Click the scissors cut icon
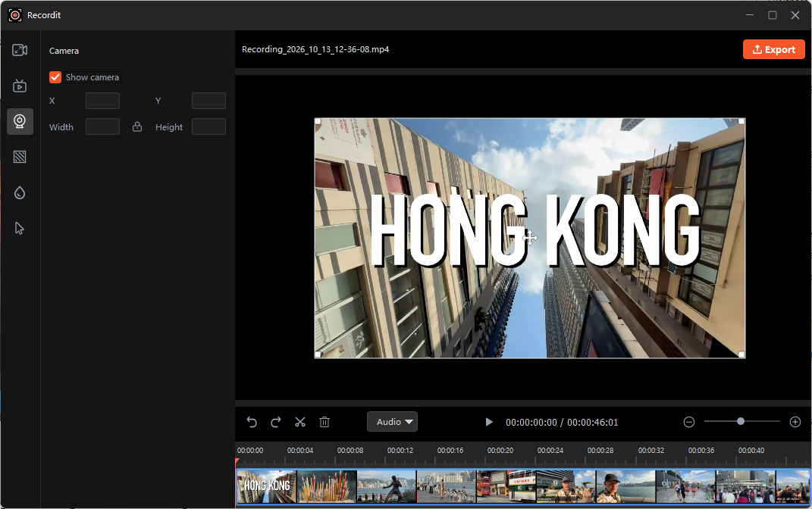Viewport: 812px width, 509px height. click(x=300, y=422)
